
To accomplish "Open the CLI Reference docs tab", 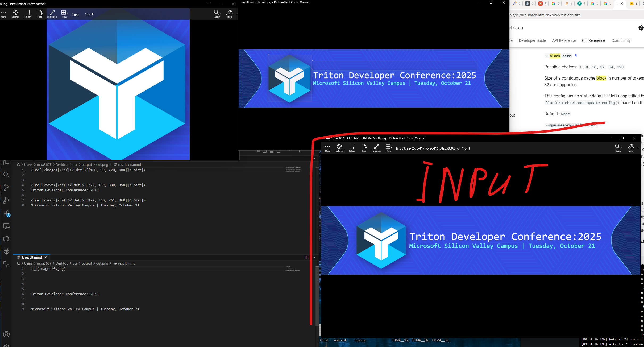I will pos(593,40).
